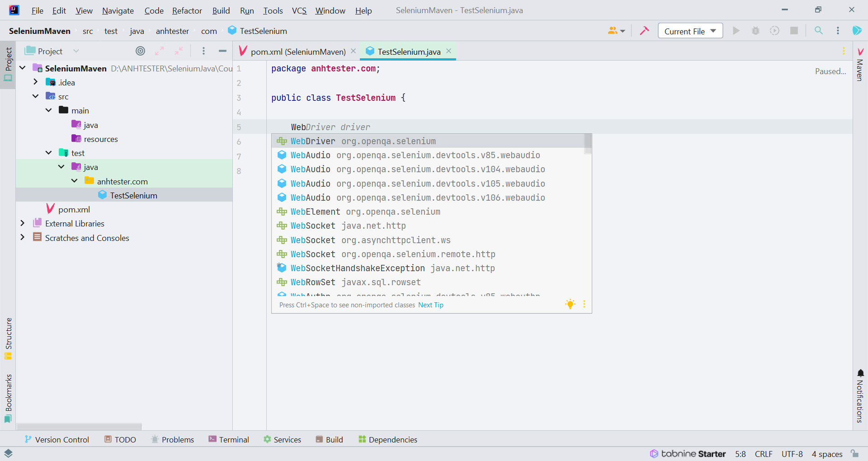The width and height of the screenshot is (868, 461).
Task: Open the TODO tool window
Action: (x=120, y=439)
